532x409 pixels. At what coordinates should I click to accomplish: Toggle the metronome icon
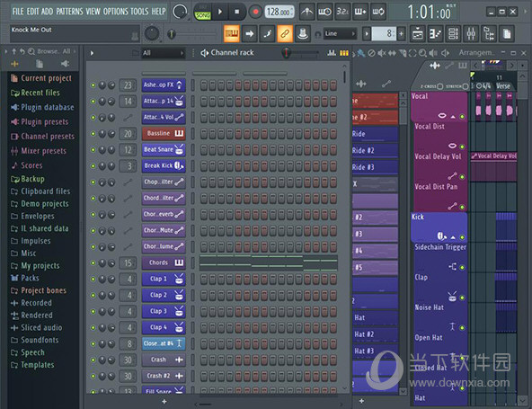pyautogui.click(x=307, y=12)
